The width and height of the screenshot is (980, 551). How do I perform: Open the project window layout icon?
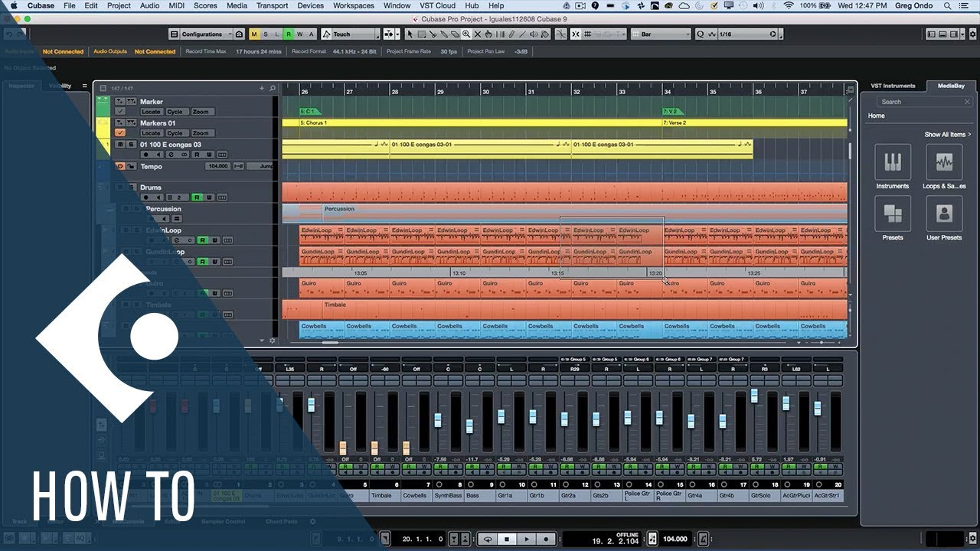tap(174, 34)
